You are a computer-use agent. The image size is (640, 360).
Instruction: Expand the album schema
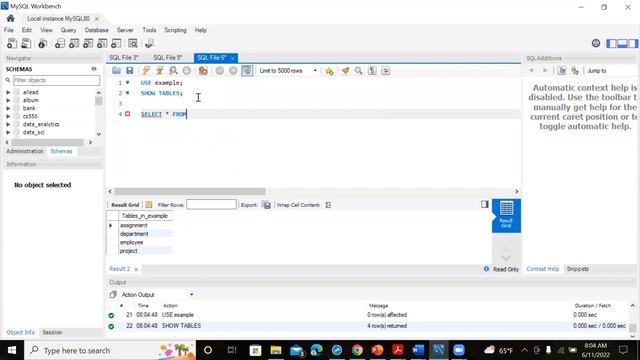(8, 100)
